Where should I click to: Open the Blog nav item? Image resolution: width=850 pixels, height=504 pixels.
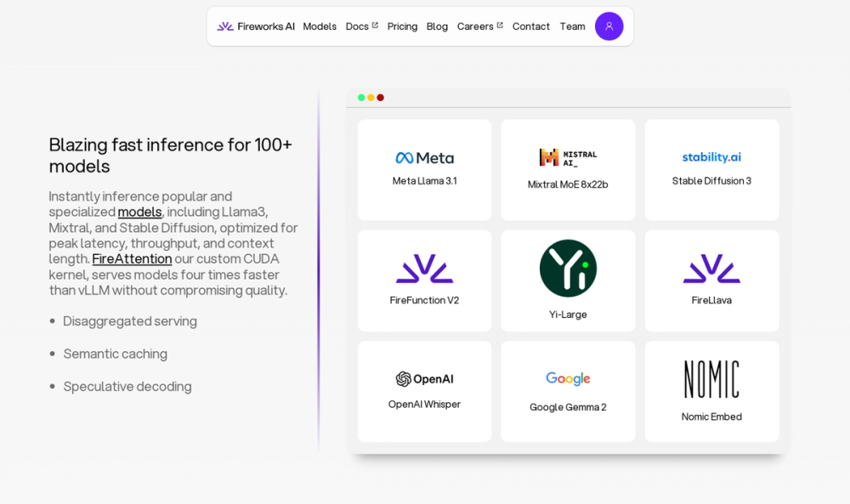[x=437, y=26]
